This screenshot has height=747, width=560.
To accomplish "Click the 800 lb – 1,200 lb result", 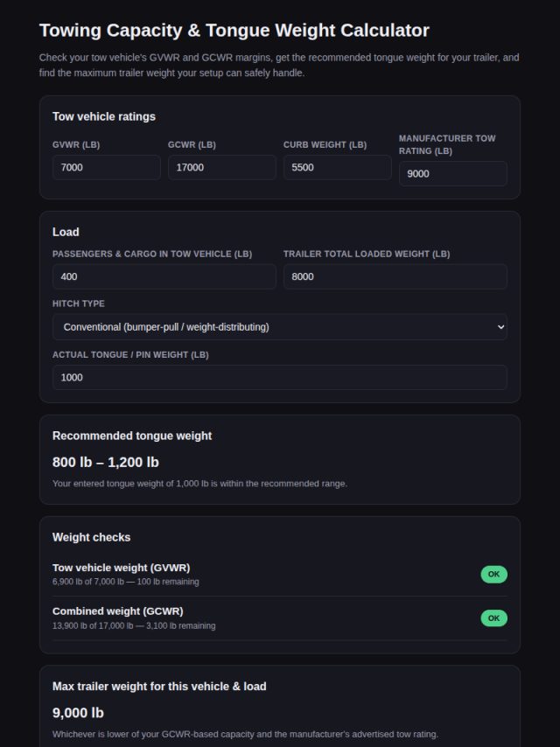I will (x=106, y=462).
